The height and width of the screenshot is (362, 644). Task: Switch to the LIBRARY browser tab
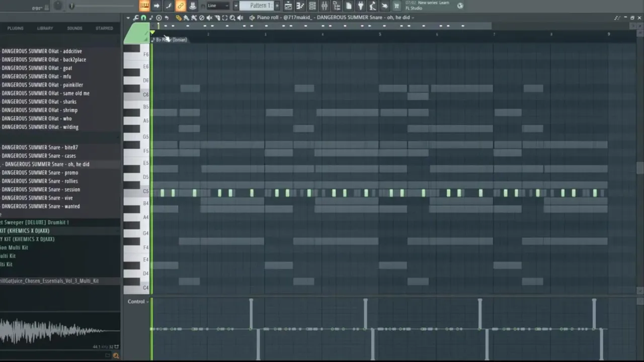(x=45, y=28)
